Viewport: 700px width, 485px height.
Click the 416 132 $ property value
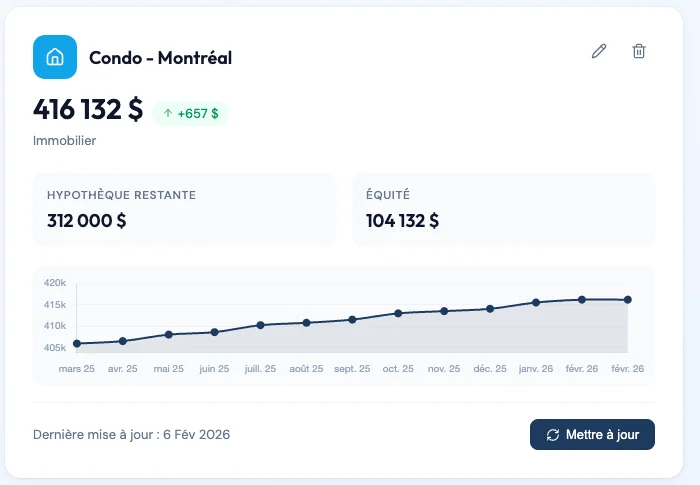click(88, 109)
